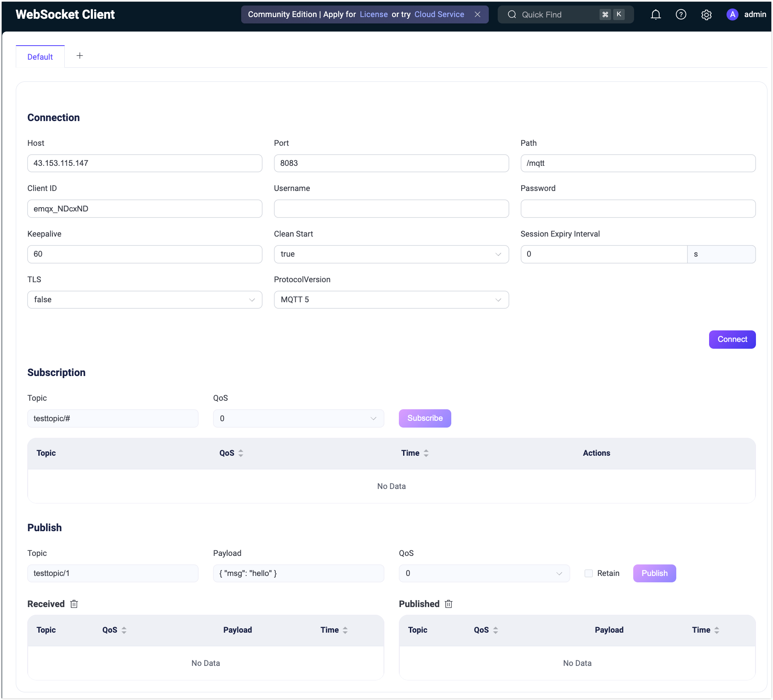Clear Published messages with trash icon
Image resolution: width=773 pixels, height=700 pixels.
pos(448,604)
